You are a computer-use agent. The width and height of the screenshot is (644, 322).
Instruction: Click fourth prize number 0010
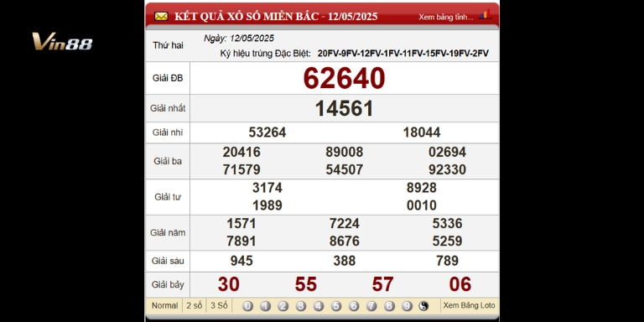[x=422, y=205]
